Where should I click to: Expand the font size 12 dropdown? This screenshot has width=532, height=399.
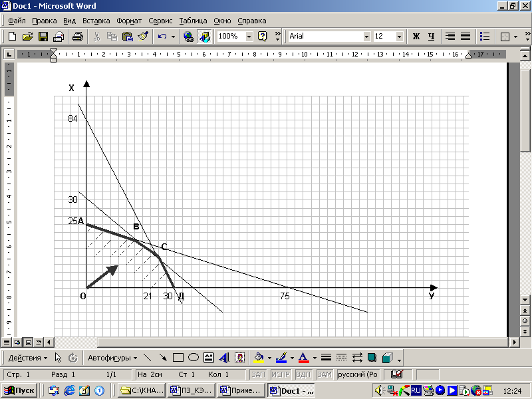click(x=399, y=37)
